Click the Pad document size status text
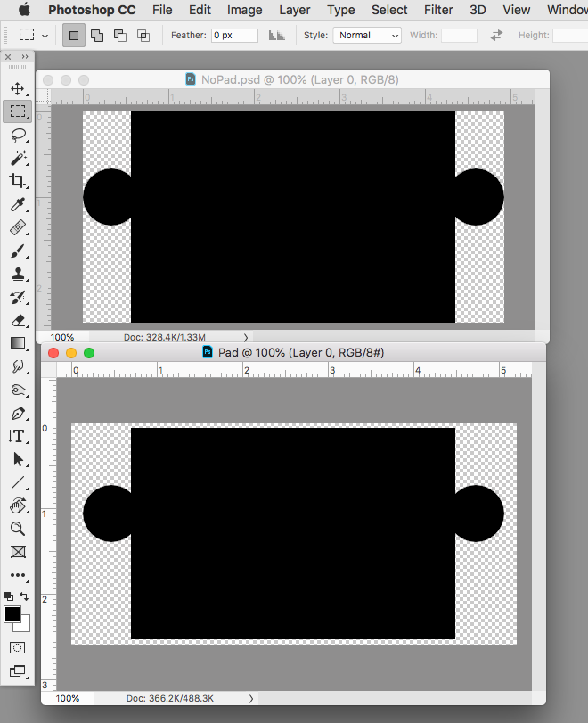The width and height of the screenshot is (588, 723). point(170,699)
